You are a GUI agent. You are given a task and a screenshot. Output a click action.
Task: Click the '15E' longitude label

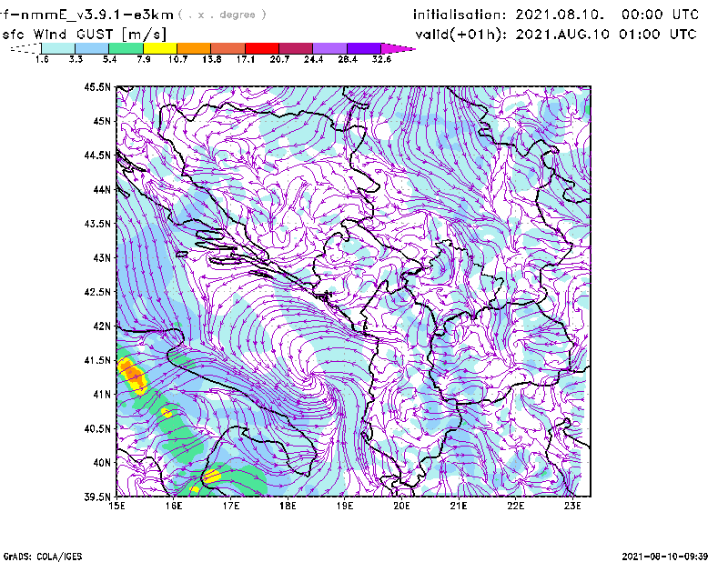coord(116,506)
